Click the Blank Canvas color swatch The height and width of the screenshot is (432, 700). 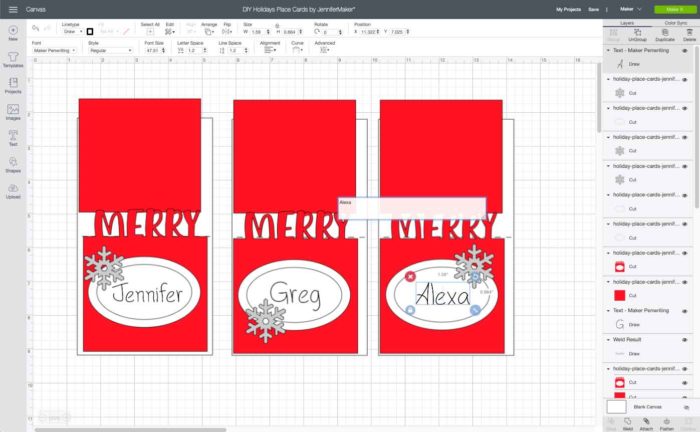click(617, 407)
